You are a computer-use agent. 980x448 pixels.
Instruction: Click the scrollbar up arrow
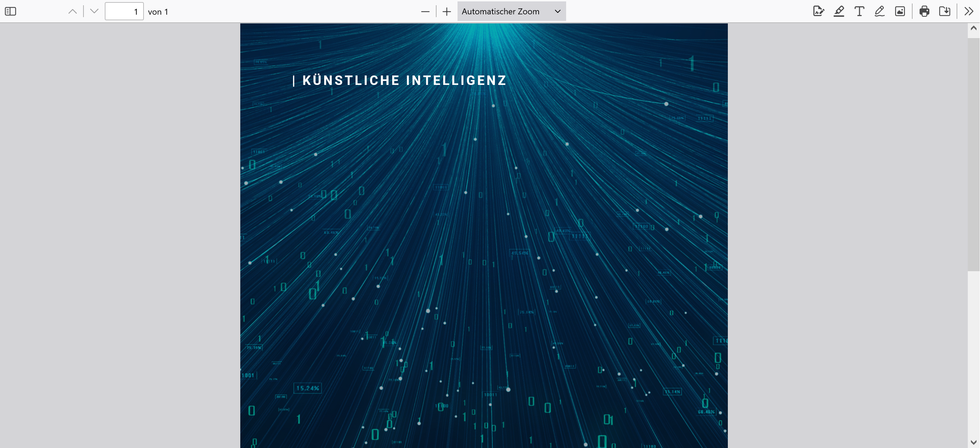point(973,28)
